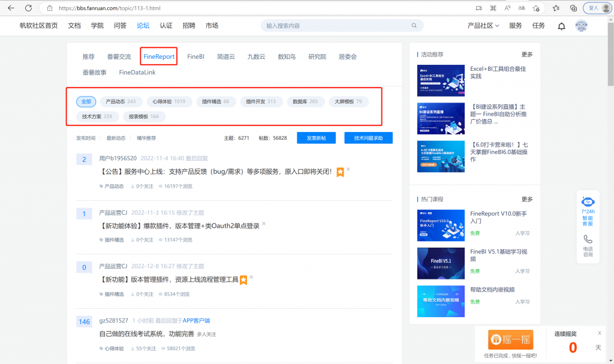
Task: Open the 文档 nav item
Action: tap(74, 25)
